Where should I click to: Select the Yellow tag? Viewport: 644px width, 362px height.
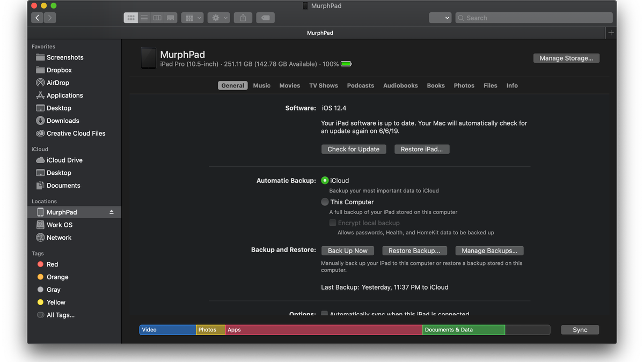tap(74, 302)
